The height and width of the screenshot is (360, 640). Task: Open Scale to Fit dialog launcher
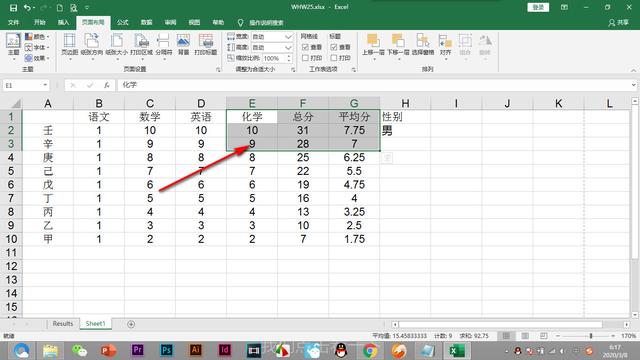pyautogui.click(x=293, y=70)
